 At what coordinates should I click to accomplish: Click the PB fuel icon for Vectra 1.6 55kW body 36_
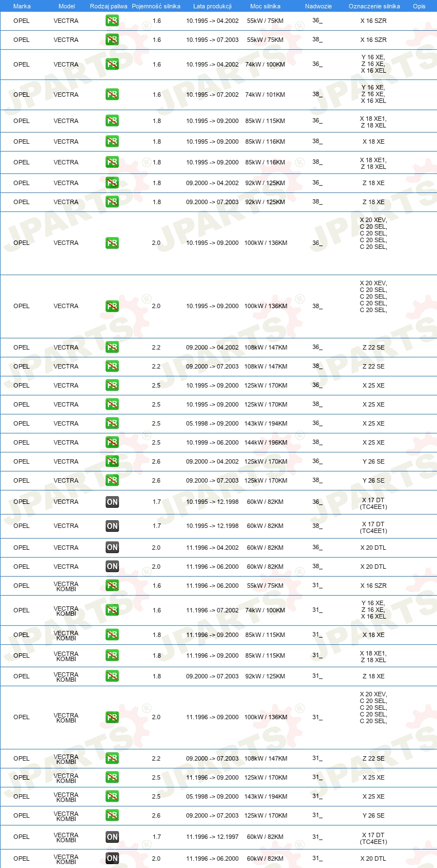tap(112, 21)
